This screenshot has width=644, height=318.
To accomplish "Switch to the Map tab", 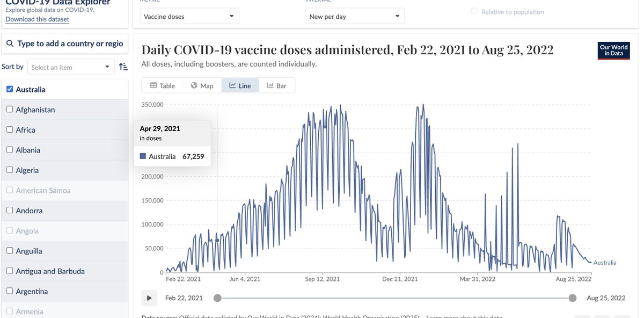I will tap(202, 86).
